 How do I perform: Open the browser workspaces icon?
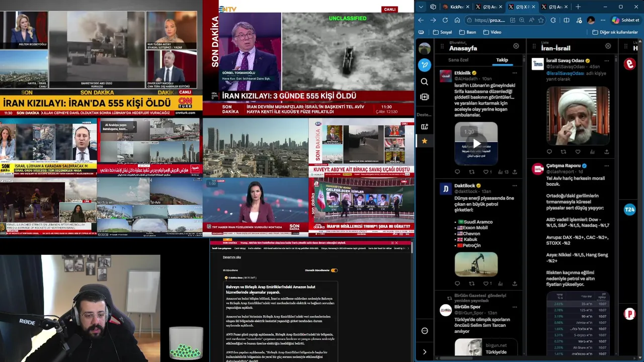pos(433,7)
